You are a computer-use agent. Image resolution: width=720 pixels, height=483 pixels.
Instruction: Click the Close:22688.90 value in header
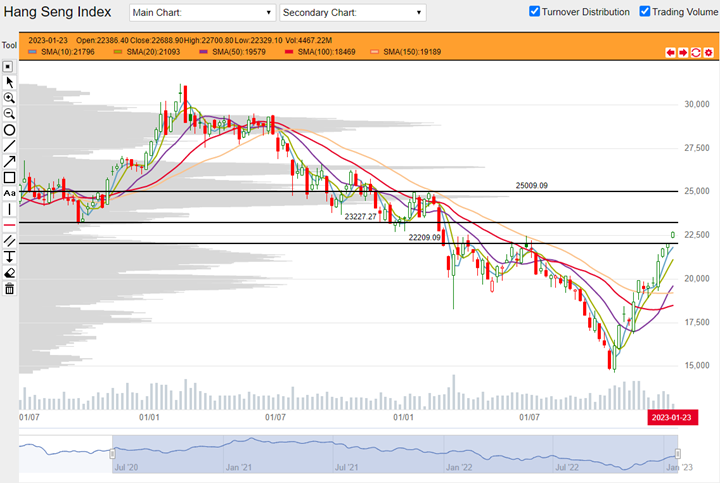click(157, 40)
